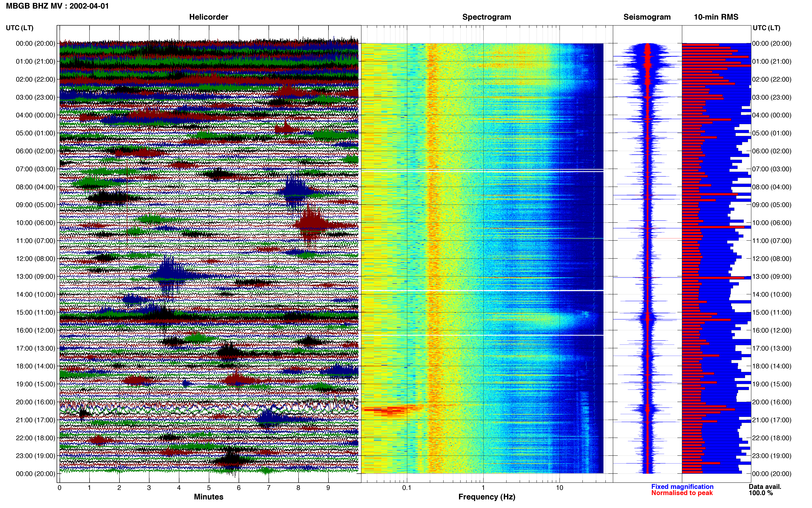
Task: Click the right 'UTC (LT)' axis label
Action: 766,28
